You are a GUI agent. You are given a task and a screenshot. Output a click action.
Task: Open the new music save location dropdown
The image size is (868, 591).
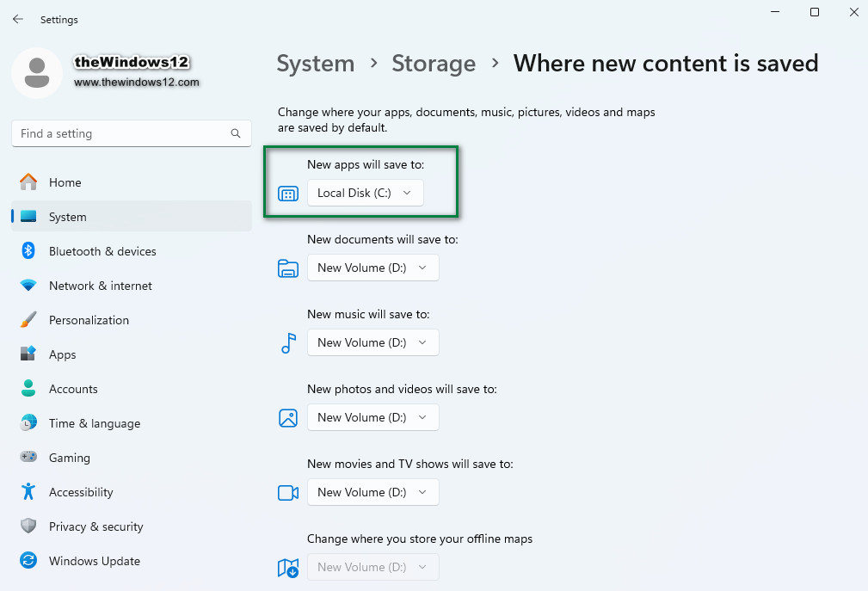coord(373,342)
